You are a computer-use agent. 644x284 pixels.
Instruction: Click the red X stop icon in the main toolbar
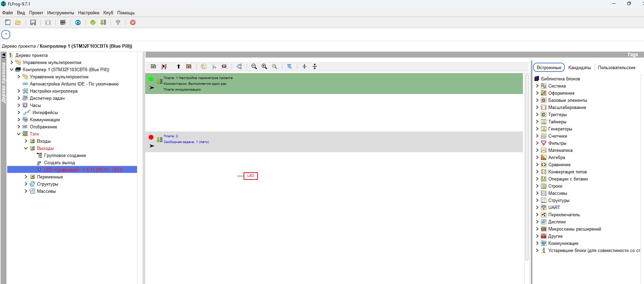133,22
